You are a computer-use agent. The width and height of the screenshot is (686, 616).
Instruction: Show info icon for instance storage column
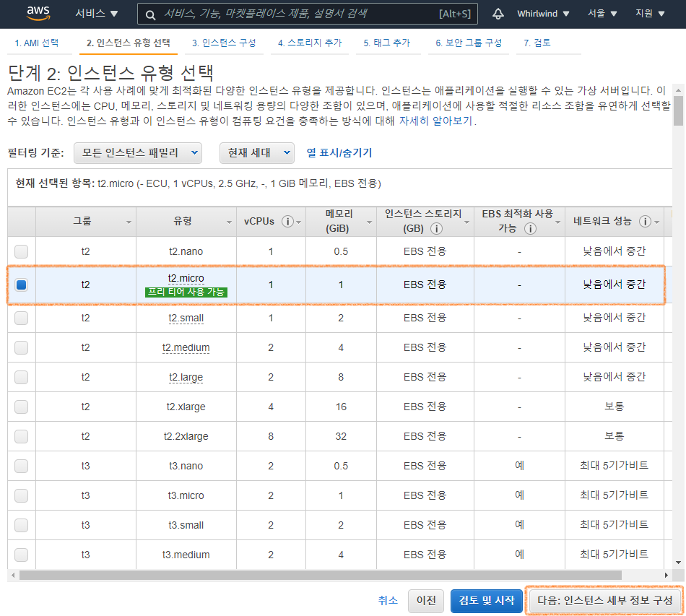(x=436, y=228)
